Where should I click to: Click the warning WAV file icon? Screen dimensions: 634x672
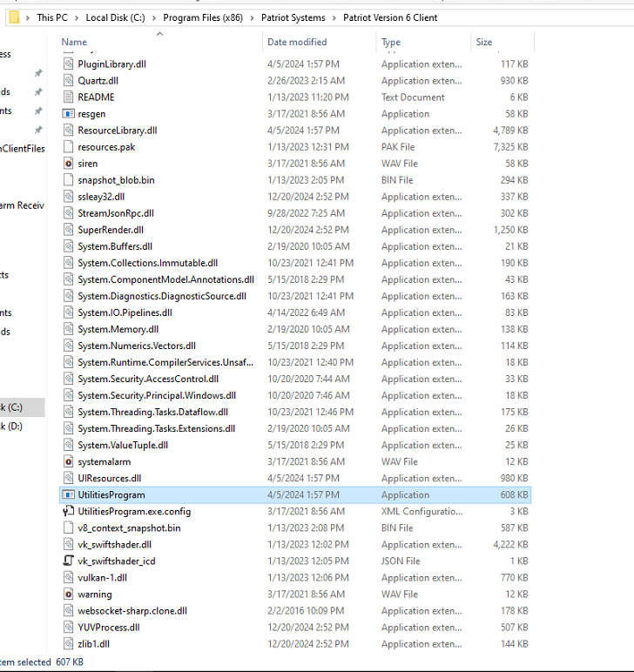coord(69,594)
